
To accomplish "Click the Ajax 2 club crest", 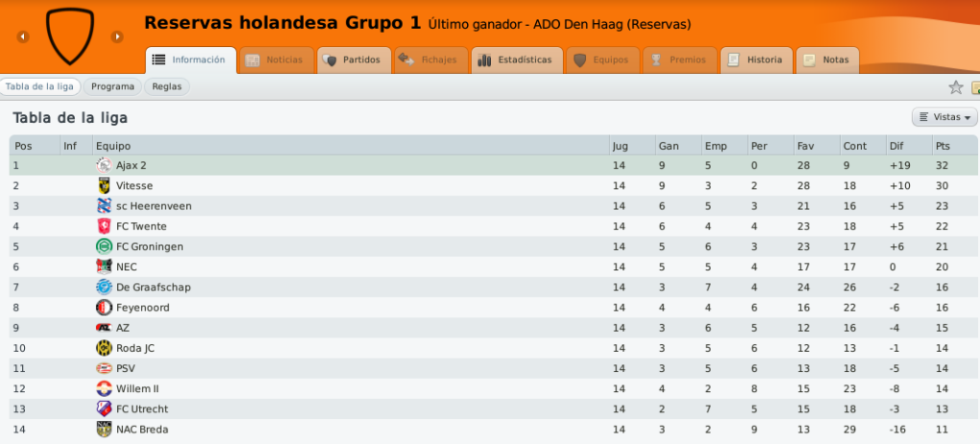I will [104, 166].
